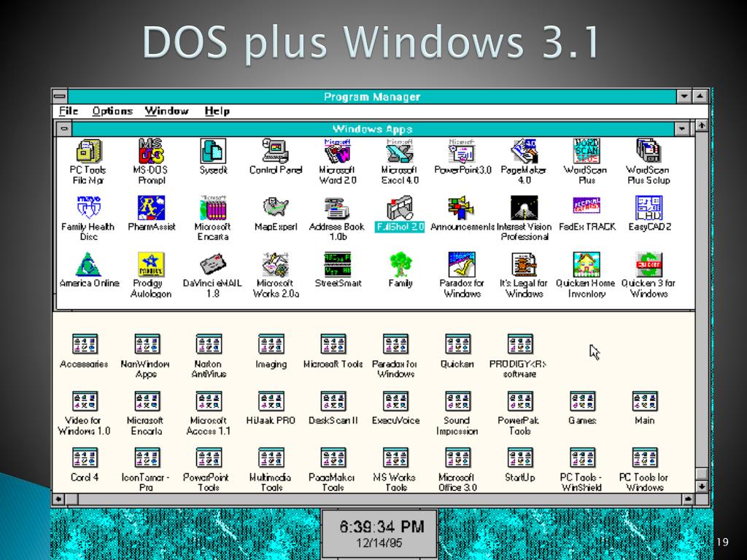Viewport: 747px width, 560px height.
Task: Click the vertical scrollbar up arrow
Action: (702, 125)
